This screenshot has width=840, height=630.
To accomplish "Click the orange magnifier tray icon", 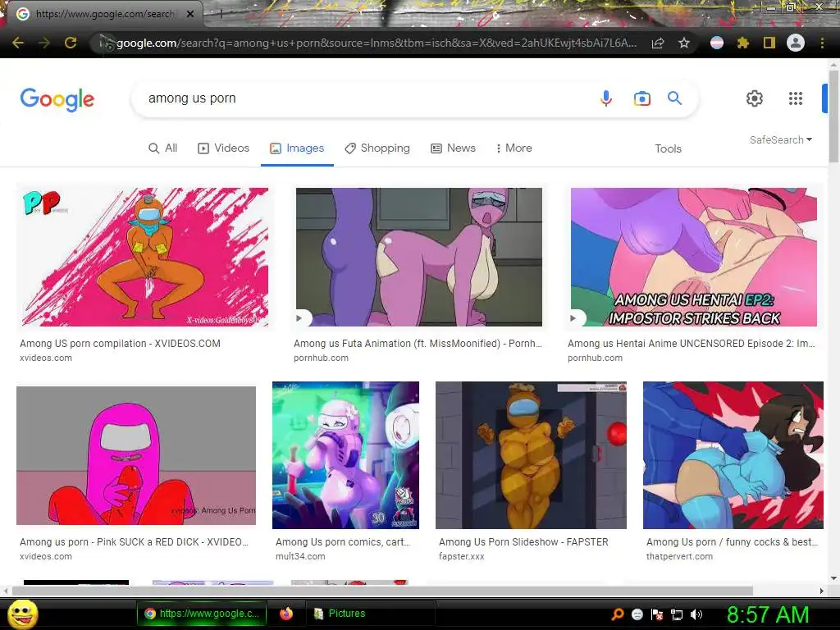I will [617, 614].
